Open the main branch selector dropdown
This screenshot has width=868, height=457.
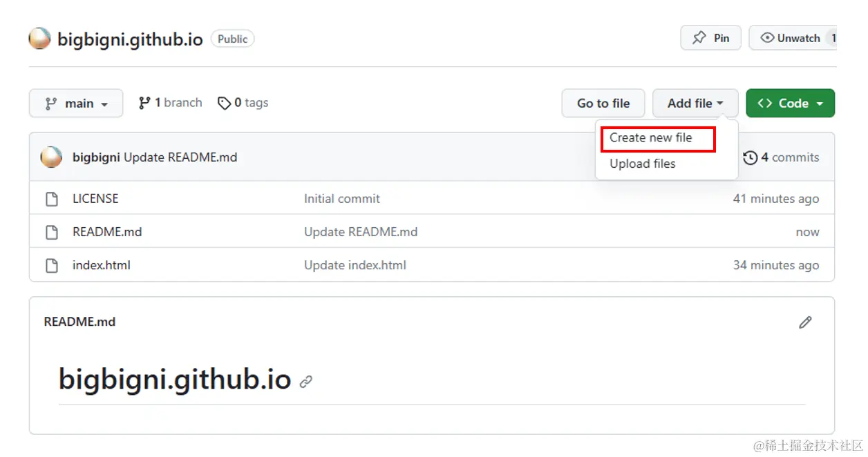(76, 104)
